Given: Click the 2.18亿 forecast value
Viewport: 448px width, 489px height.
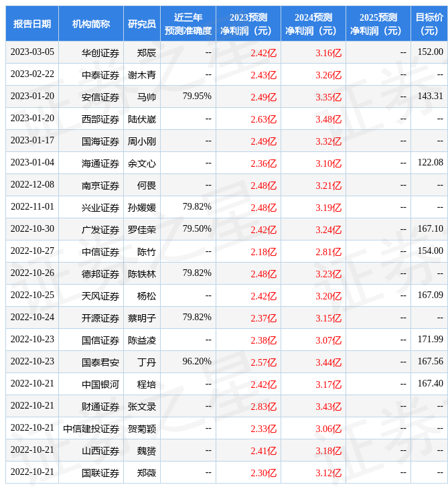Looking at the screenshot, I should coord(263,253).
